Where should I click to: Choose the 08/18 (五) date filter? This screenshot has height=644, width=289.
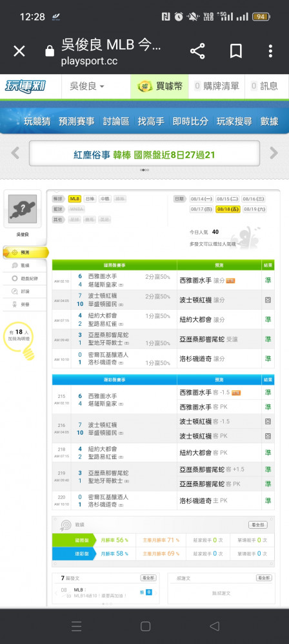coord(228,209)
